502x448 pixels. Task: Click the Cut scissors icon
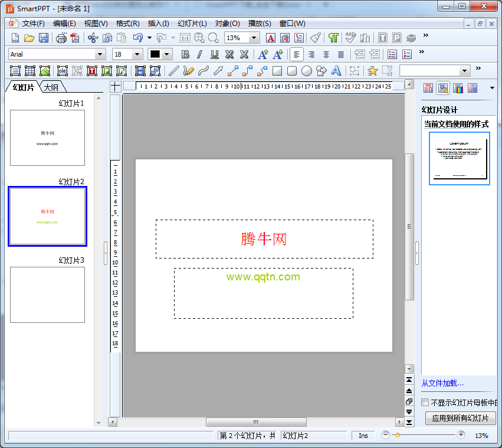(92, 38)
